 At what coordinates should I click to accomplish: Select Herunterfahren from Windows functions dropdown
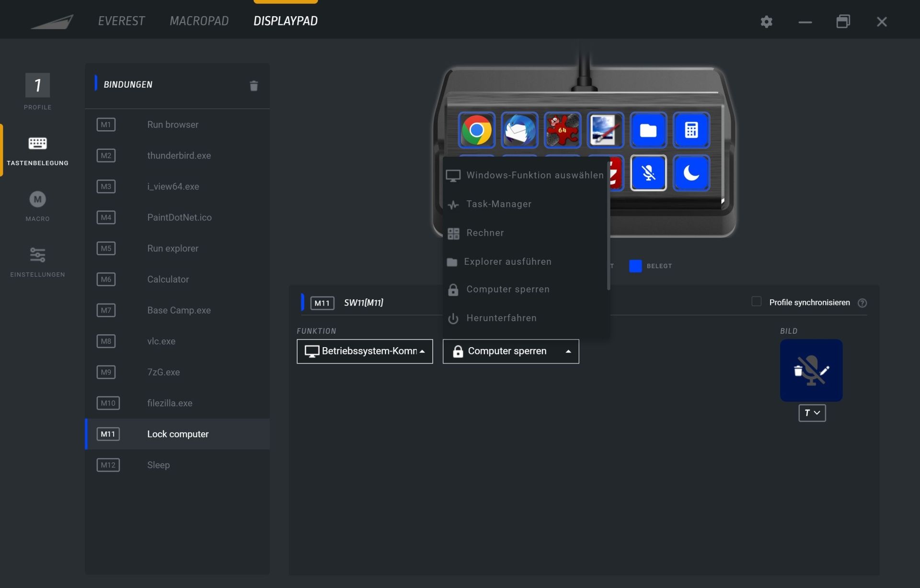(x=501, y=317)
